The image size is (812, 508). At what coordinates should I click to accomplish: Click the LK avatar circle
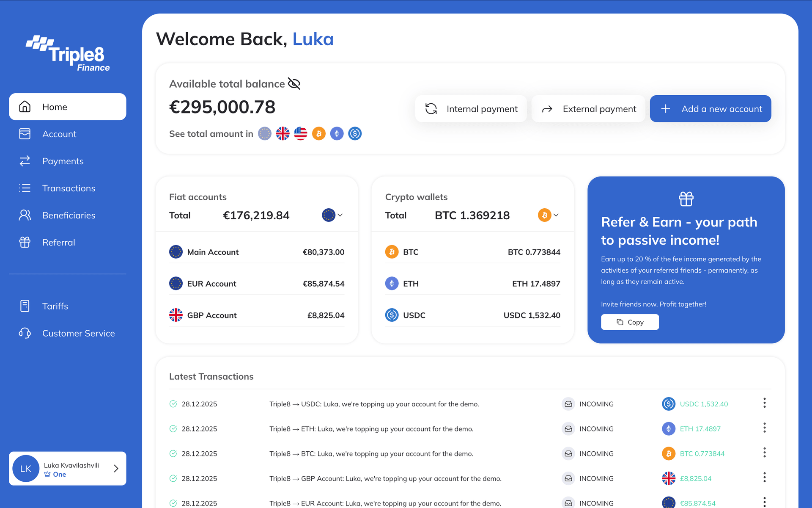(x=26, y=469)
